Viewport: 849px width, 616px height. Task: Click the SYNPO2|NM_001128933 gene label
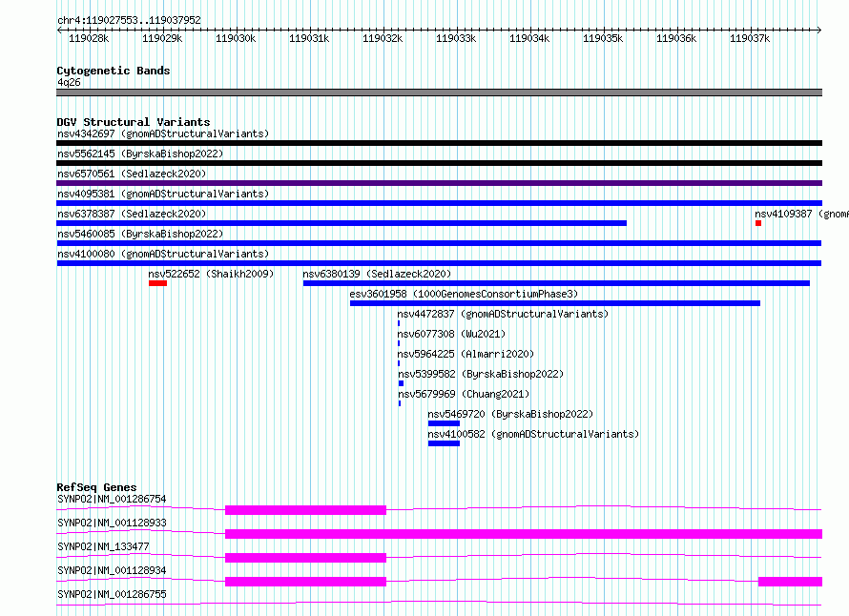coord(112,523)
